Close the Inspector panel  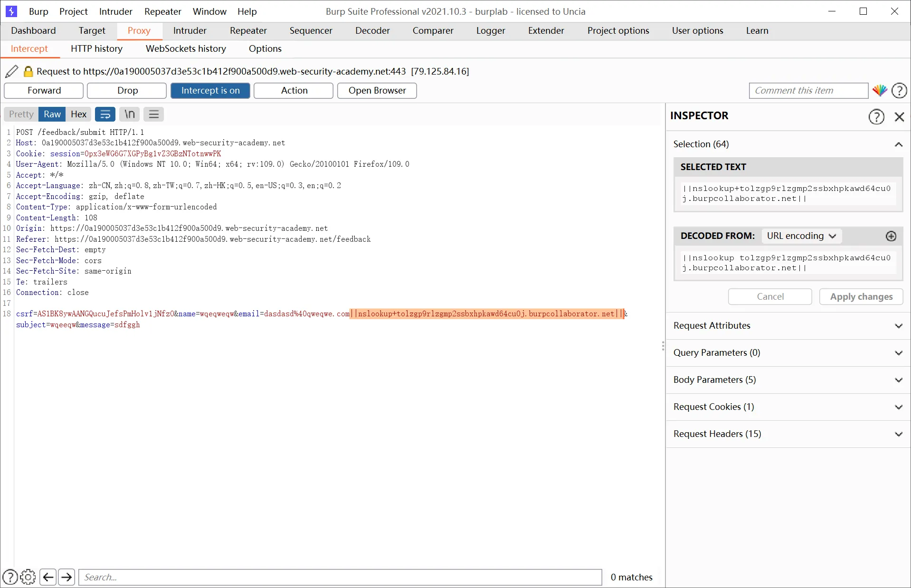[899, 116]
